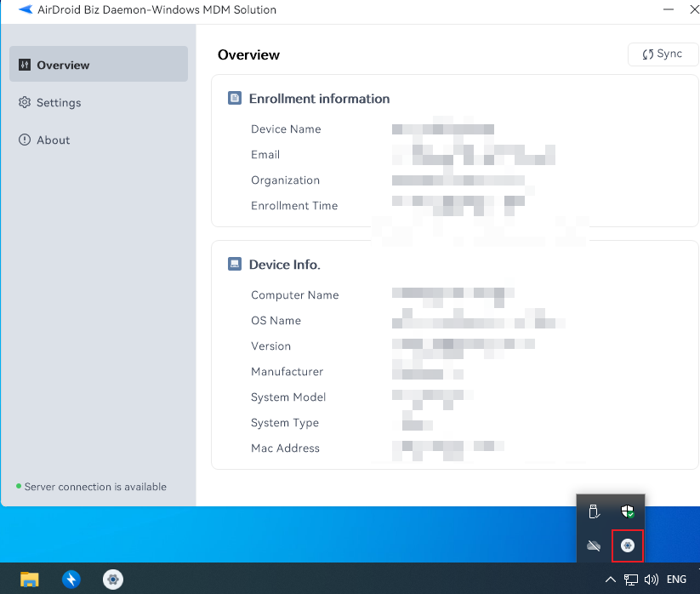The width and height of the screenshot is (700, 594).
Task: Click the green server status dot
Action: pos(19,486)
